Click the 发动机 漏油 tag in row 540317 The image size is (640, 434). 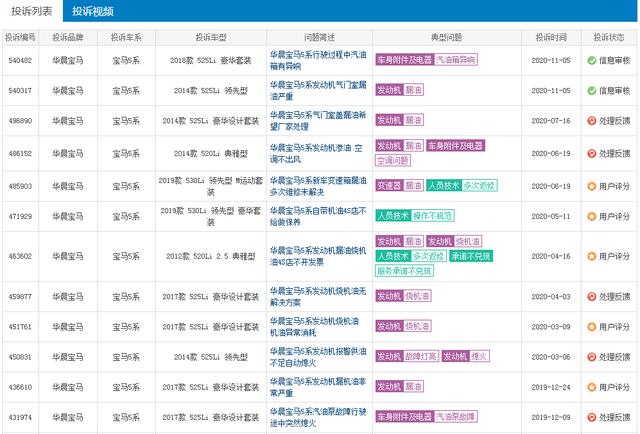point(399,90)
